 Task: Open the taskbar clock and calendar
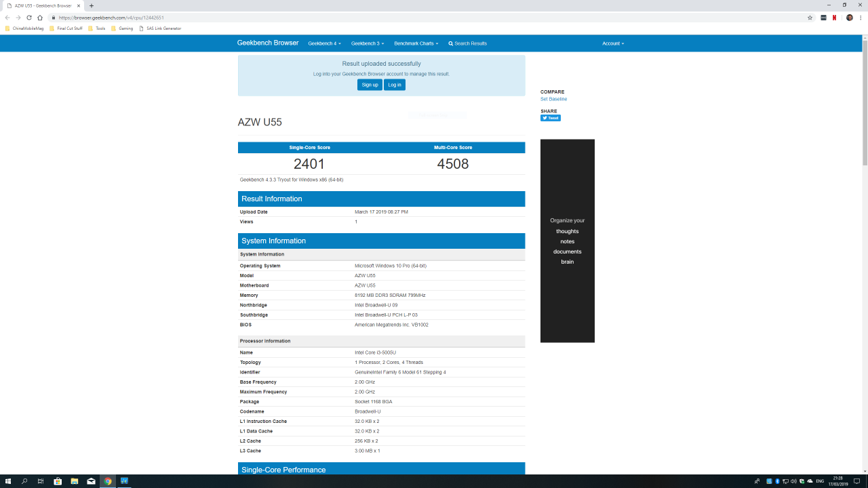[x=838, y=481]
